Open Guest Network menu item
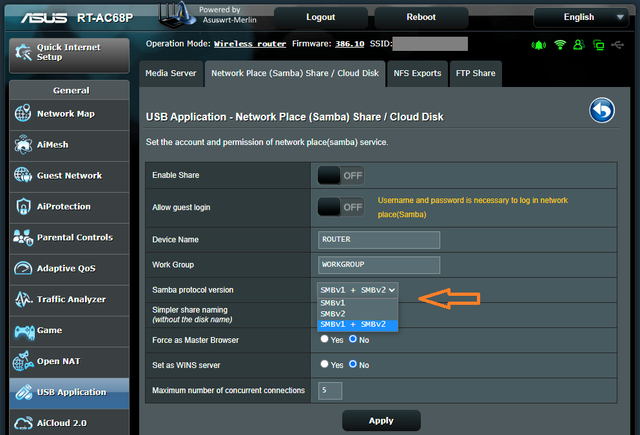The height and width of the screenshot is (435, 640). click(x=69, y=175)
